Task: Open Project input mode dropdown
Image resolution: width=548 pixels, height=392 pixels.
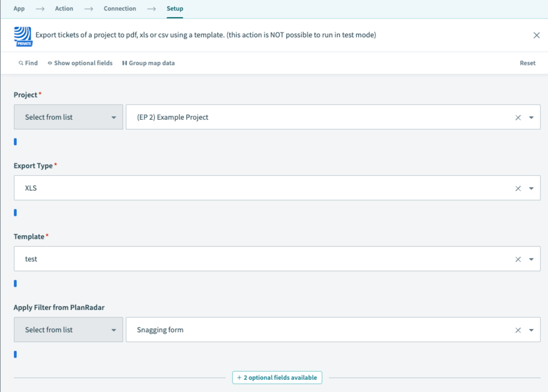Action: (68, 117)
